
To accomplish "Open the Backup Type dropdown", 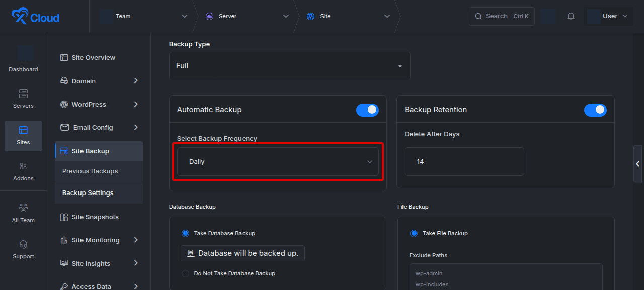I will (x=290, y=66).
